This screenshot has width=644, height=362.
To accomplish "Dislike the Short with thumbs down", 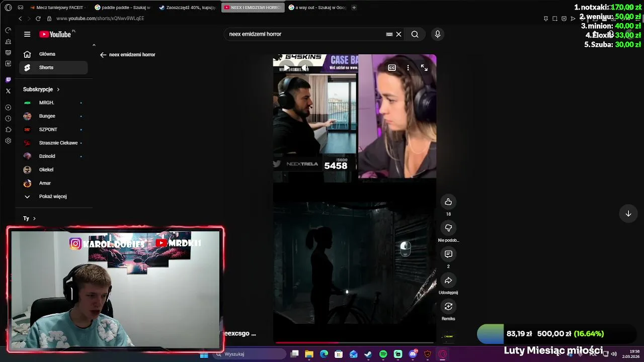I will [448, 228].
